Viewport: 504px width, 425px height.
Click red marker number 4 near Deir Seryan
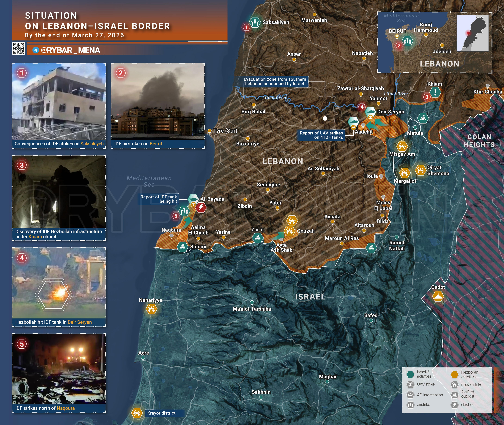click(362, 107)
